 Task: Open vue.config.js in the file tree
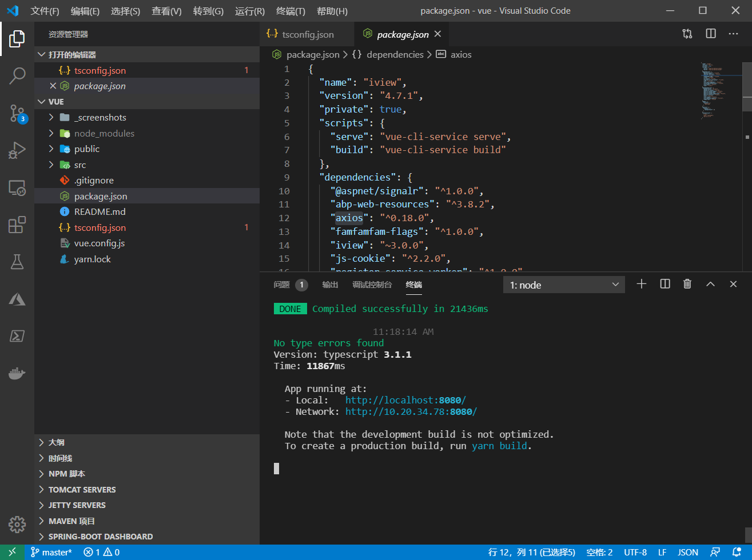coord(147,243)
